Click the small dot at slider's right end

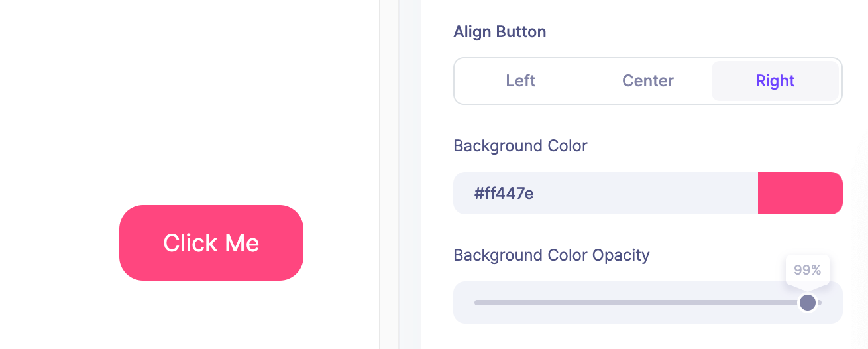(x=820, y=303)
